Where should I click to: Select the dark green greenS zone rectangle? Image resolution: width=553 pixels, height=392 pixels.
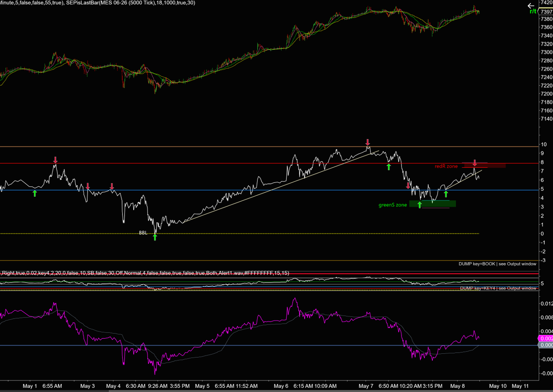coord(432,204)
